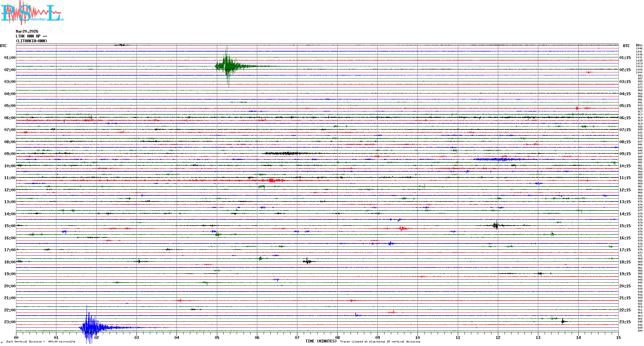Image resolution: width=644 pixels, height=346 pixels.
Task: Click minute marker 10 on bottom axis
Action: (x=417, y=337)
